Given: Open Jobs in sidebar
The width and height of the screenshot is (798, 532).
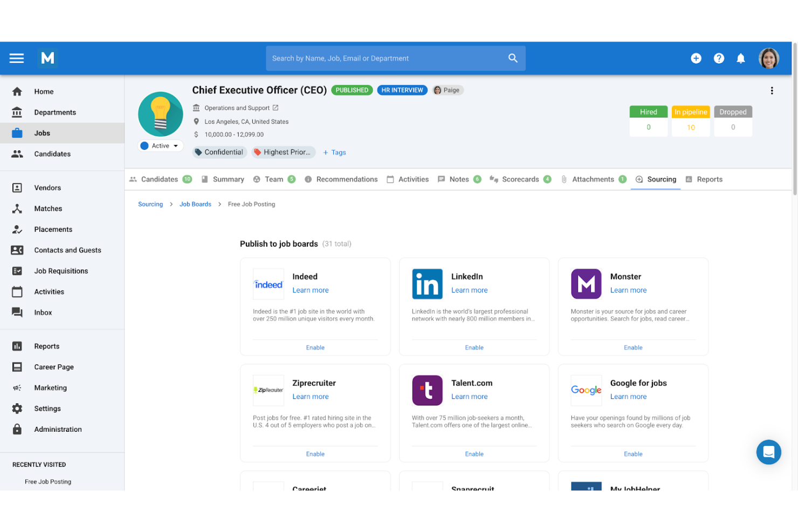Looking at the screenshot, I should [x=62, y=133].
